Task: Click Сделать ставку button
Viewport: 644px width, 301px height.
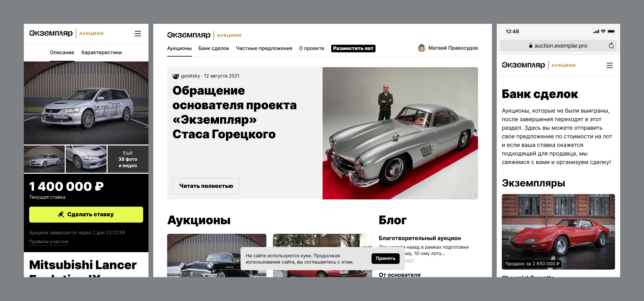Action: click(x=86, y=215)
